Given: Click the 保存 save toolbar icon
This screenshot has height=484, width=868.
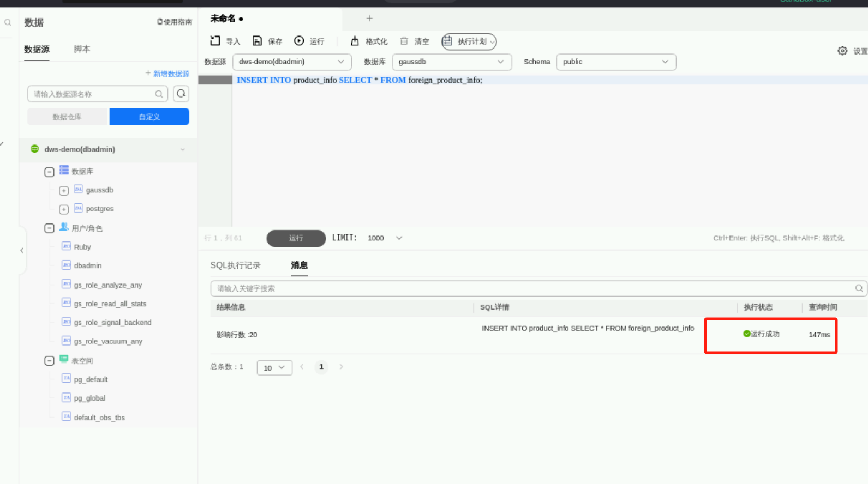Looking at the screenshot, I should coord(257,41).
